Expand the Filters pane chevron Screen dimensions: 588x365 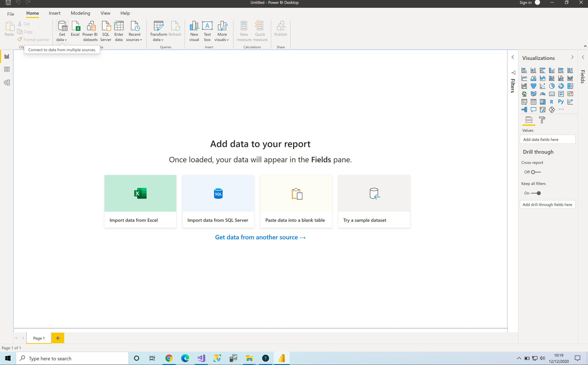point(513,57)
